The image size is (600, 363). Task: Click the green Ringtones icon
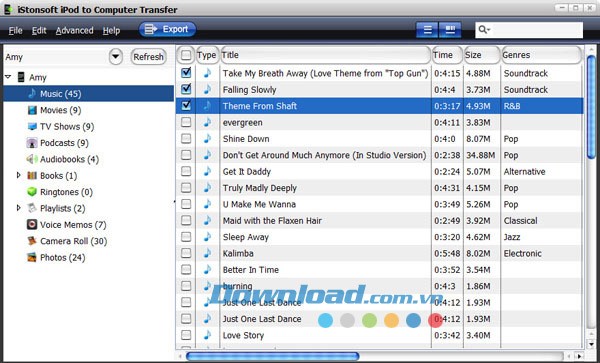(x=32, y=192)
